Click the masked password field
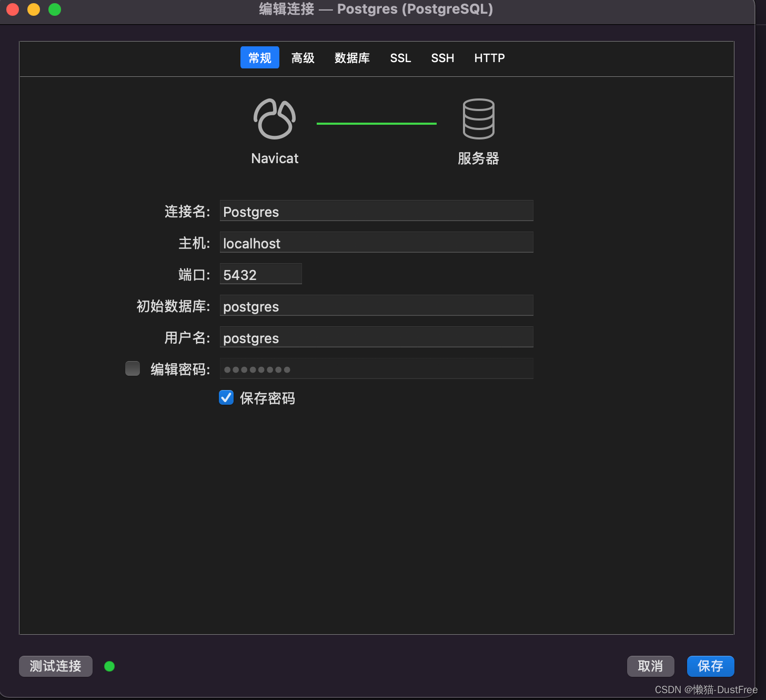This screenshot has height=700, width=766. point(376,368)
